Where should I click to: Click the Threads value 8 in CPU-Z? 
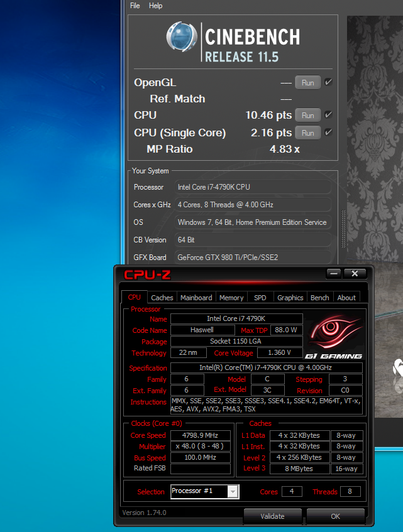pos(350,491)
